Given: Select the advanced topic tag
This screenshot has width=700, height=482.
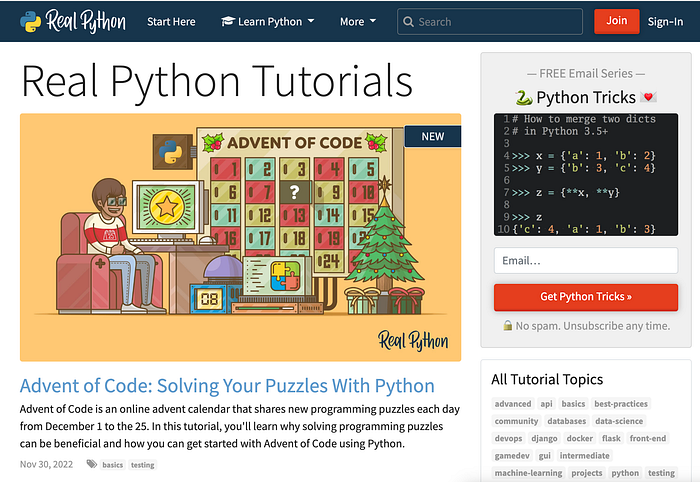Looking at the screenshot, I should pos(513,404).
